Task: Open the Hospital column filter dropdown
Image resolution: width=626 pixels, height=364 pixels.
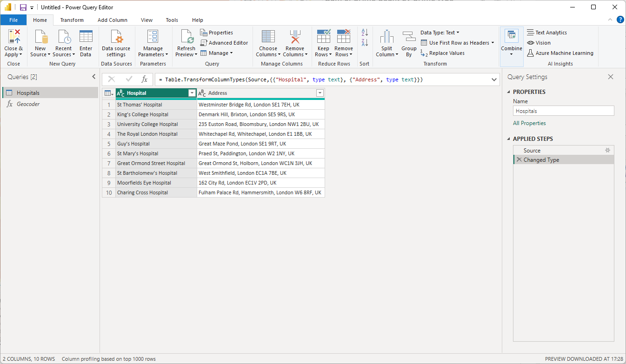Action: [192, 93]
